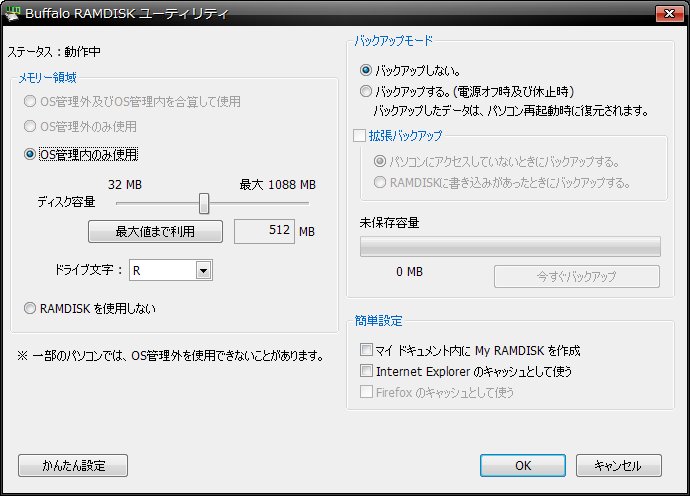Viewport: 690px width, 496px height.
Task: Click the 今すぐバックアップ button
Action: coord(576,276)
